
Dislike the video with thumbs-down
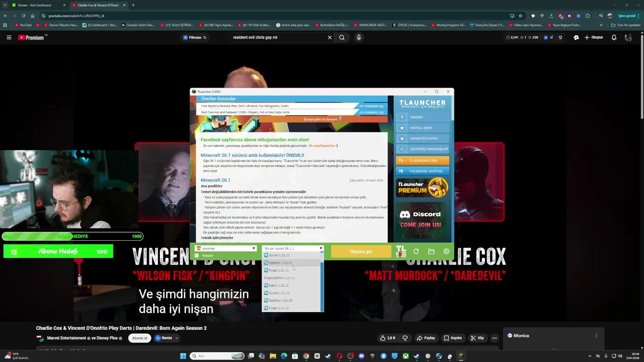tap(405, 338)
